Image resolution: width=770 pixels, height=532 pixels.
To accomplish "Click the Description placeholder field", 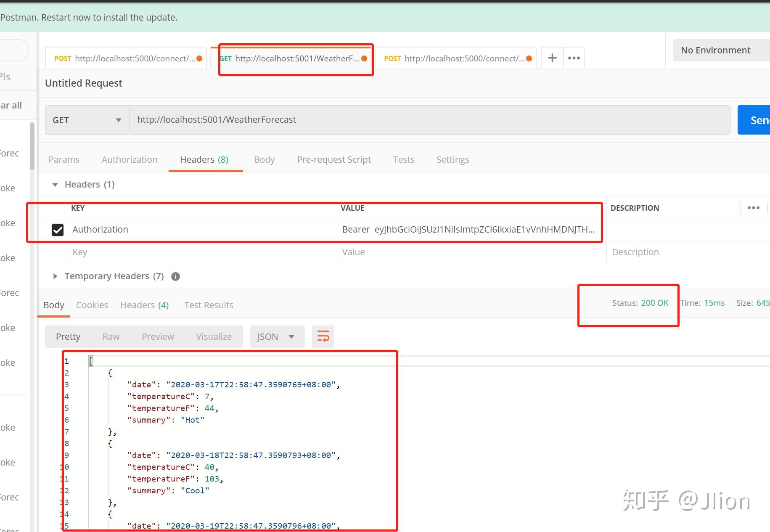I will tap(688, 252).
